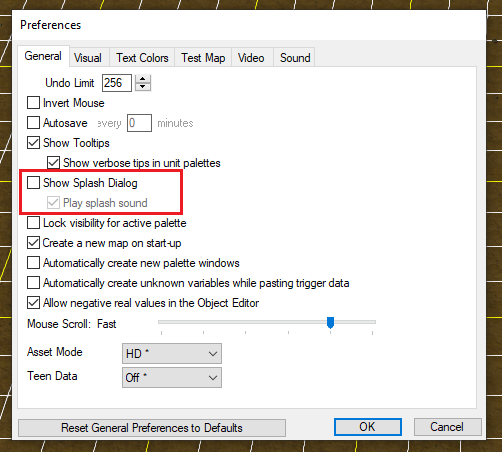
Task: Decrease Undo Limit with down arrow
Action: click(x=143, y=87)
